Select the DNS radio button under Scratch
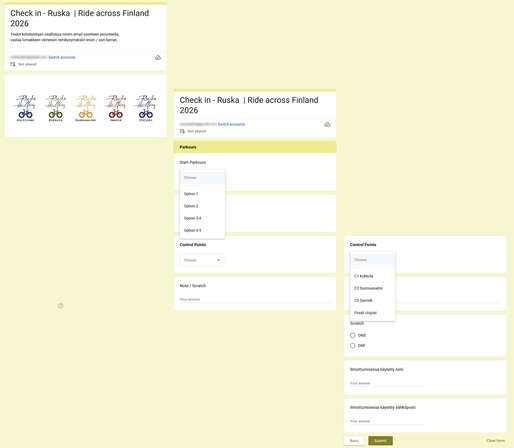514x448 pixels. pos(353,335)
